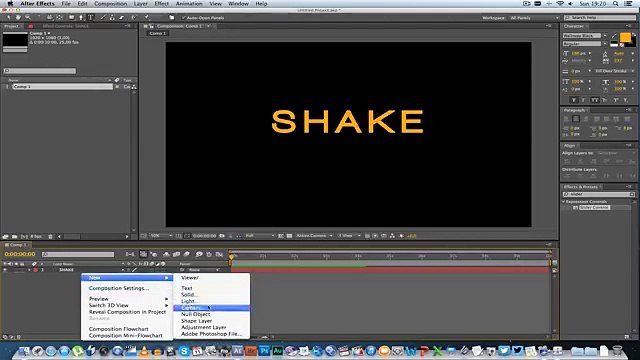Viewport: 640px width, 360px height.
Task: Select Comp 1 in Project list
Action: pos(62,87)
